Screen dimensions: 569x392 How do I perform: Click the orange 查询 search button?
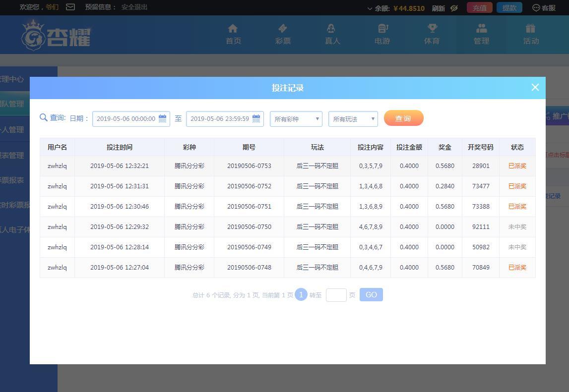[x=403, y=118]
